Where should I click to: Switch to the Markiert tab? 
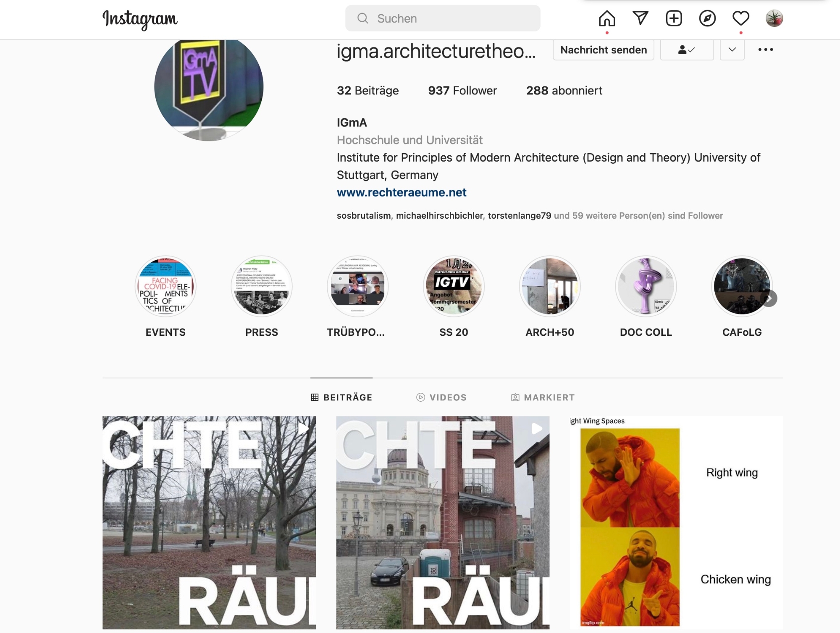pos(543,397)
